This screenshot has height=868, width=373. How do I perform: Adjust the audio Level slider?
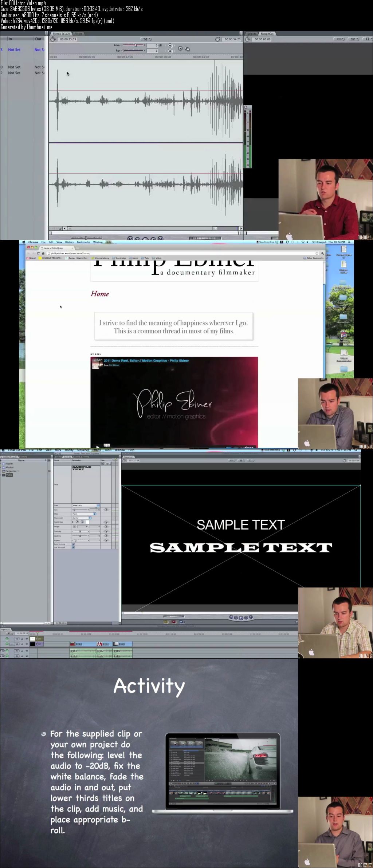(x=133, y=45)
